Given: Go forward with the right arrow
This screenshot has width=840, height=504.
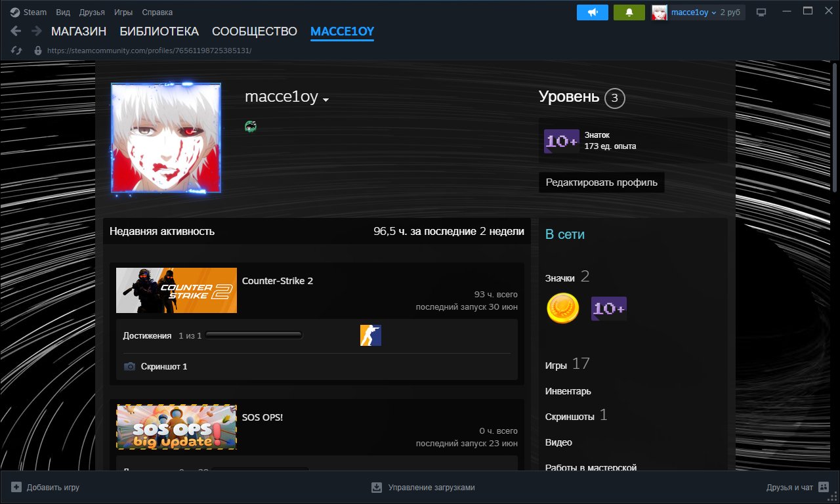Looking at the screenshot, I should (37, 31).
